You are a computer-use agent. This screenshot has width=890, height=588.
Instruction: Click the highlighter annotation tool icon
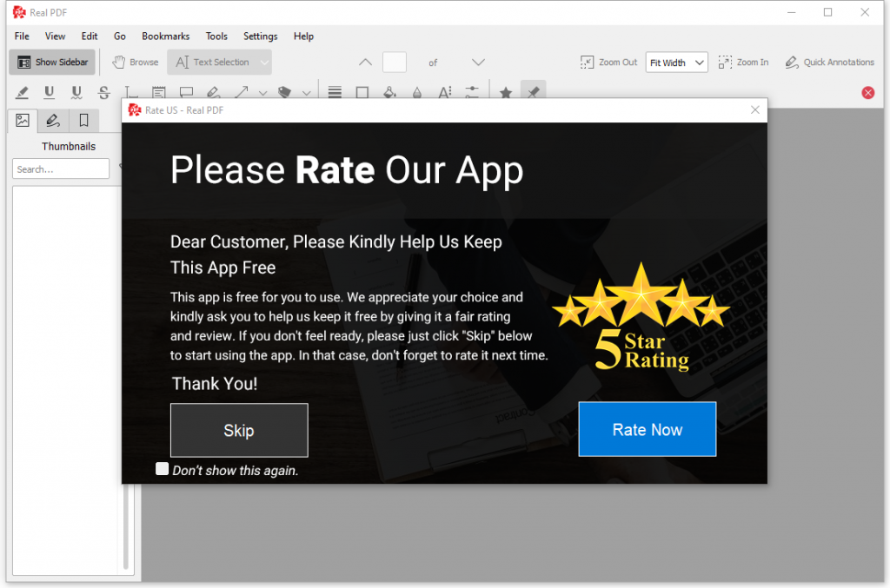(23, 93)
